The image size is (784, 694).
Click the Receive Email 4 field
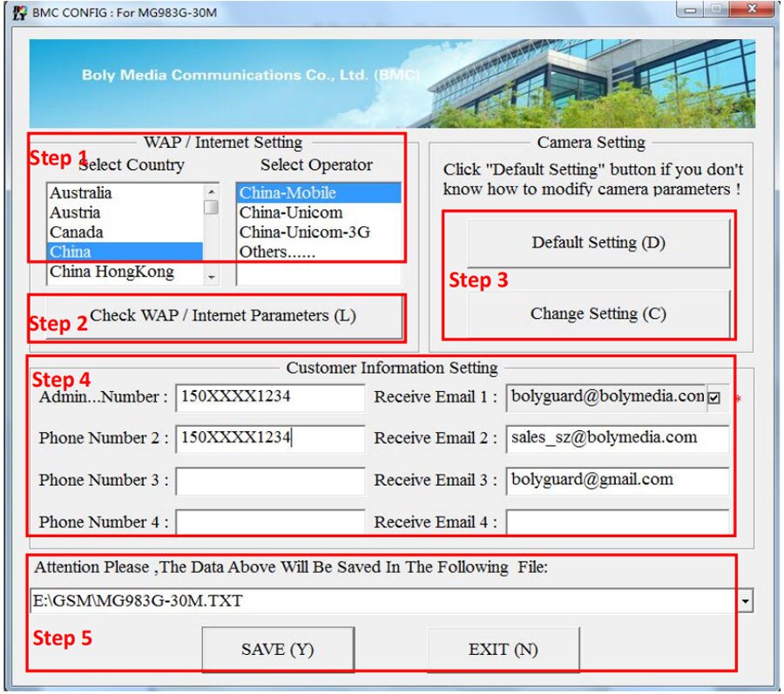(x=618, y=522)
